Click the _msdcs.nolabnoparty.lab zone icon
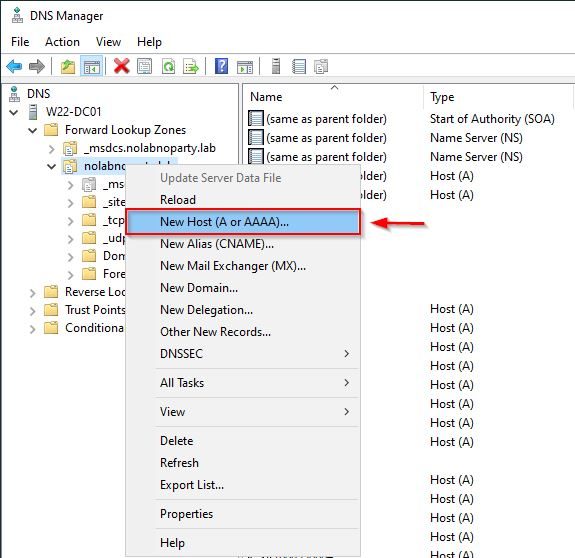 point(70,148)
